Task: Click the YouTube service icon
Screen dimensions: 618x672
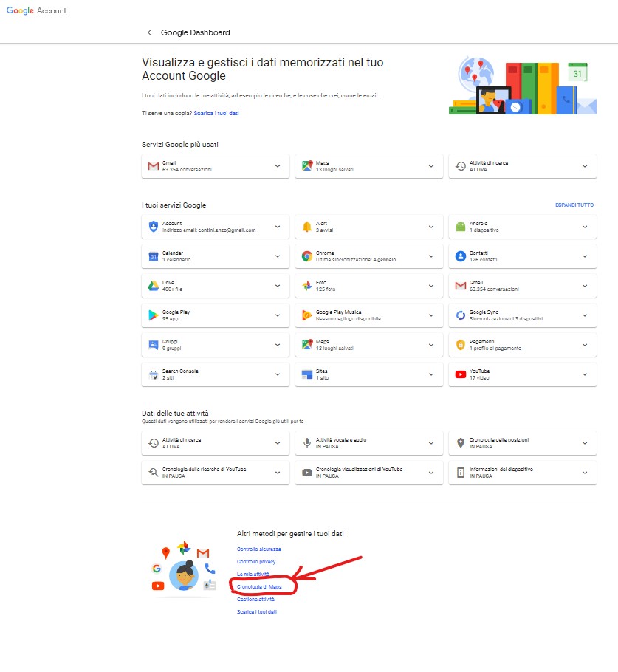Action: click(461, 374)
